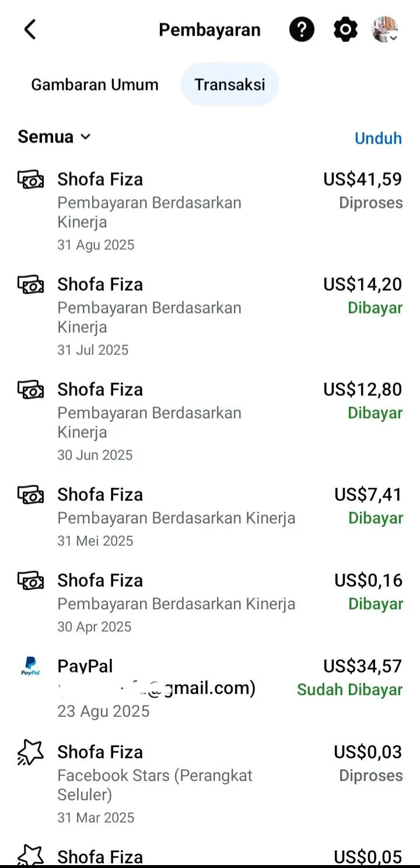Tap the PayPal logo icon

(x=30, y=666)
